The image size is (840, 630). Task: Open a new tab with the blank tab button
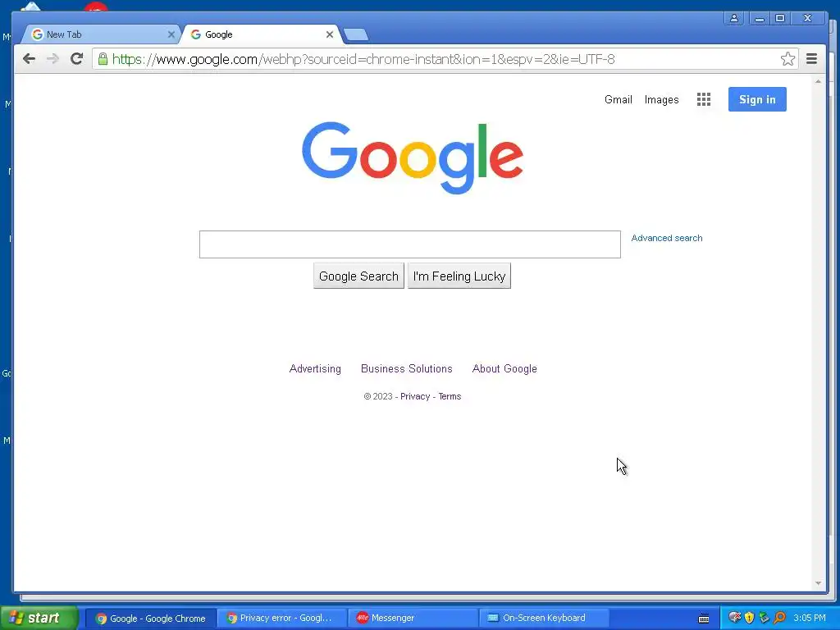coord(356,34)
